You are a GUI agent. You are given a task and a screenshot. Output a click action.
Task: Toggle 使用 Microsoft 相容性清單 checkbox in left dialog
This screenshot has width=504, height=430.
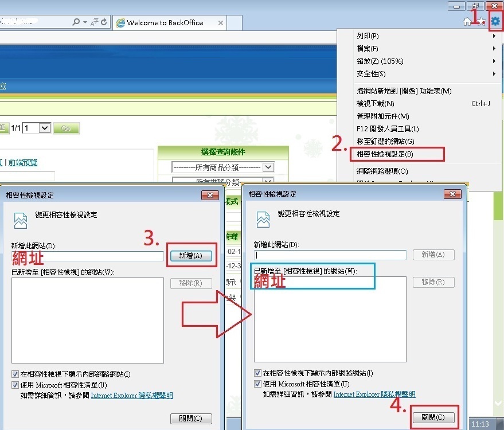coord(15,385)
